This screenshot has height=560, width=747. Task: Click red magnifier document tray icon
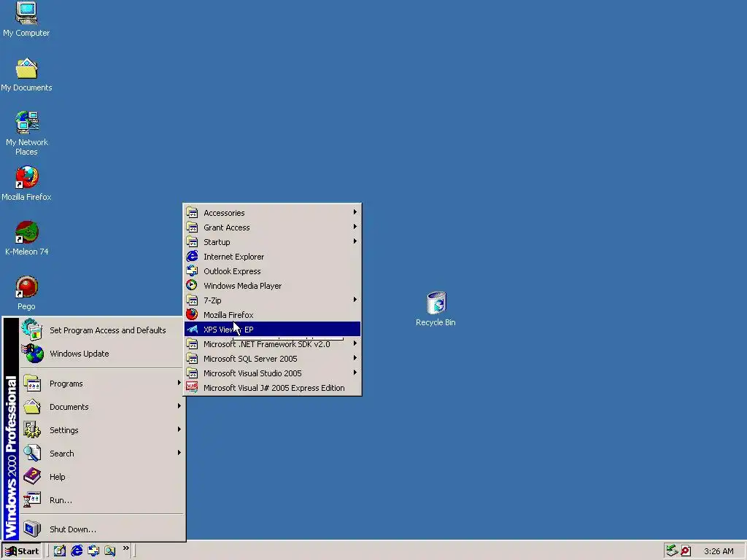point(686,551)
